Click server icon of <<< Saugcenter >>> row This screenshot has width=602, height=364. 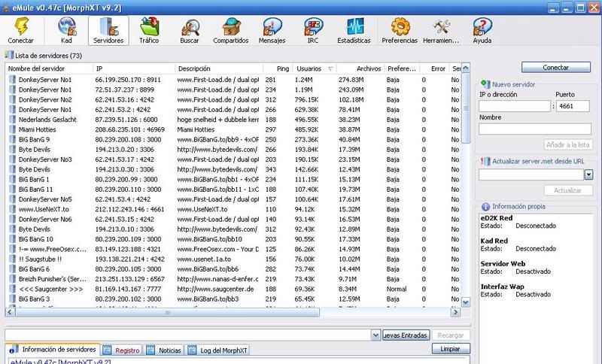[12, 290]
